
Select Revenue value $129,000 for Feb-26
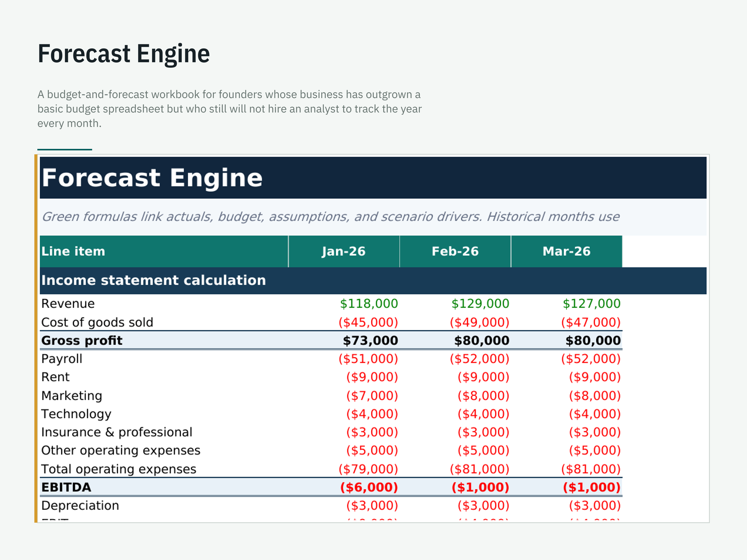(x=480, y=303)
